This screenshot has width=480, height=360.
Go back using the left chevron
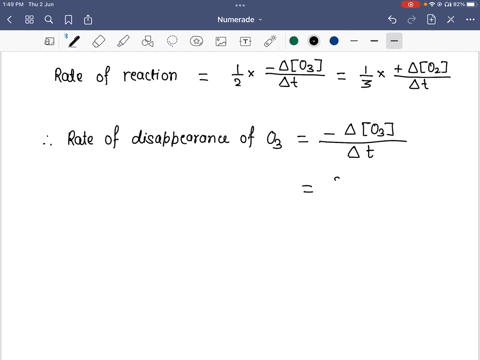tap(9, 20)
